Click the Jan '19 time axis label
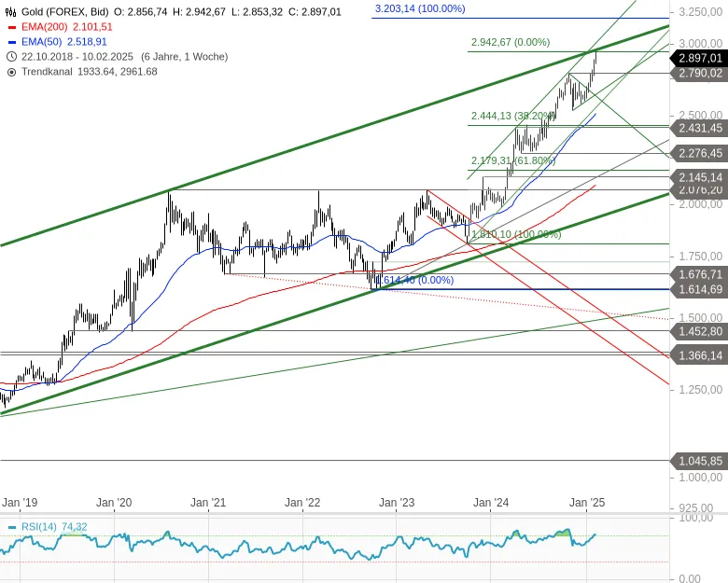Screen dimensions: 728x583 point(20,503)
